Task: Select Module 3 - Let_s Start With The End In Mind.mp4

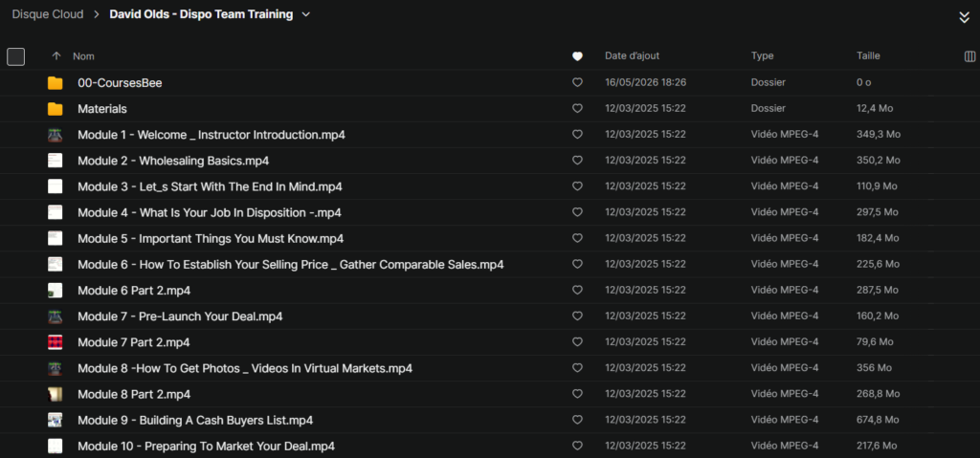Action: [x=210, y=186]
